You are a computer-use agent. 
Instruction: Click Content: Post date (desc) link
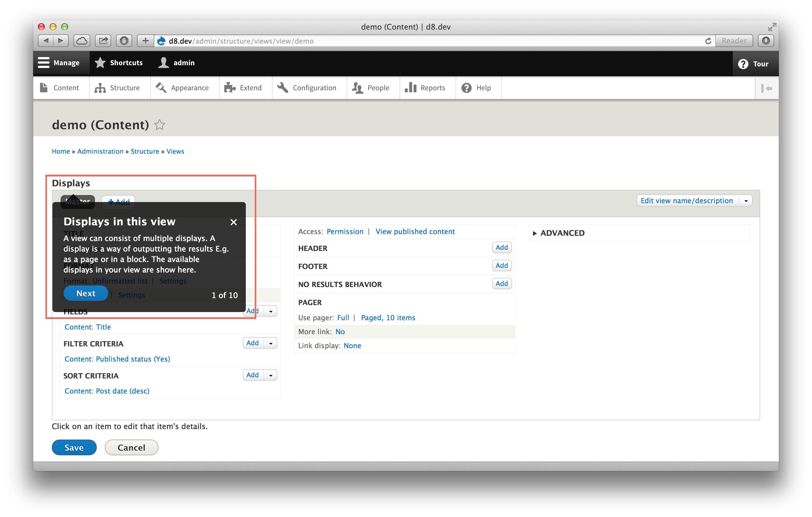(x=107, y=391)
